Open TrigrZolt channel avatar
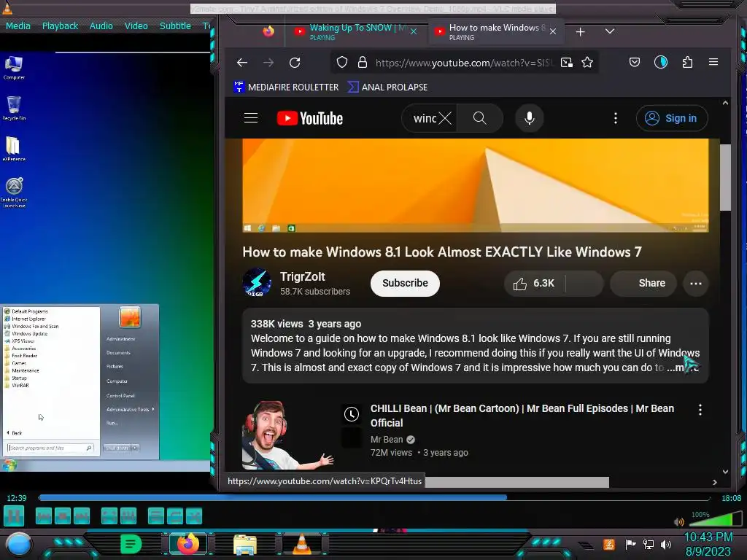The image size is (747, 560). click(257, 283)
